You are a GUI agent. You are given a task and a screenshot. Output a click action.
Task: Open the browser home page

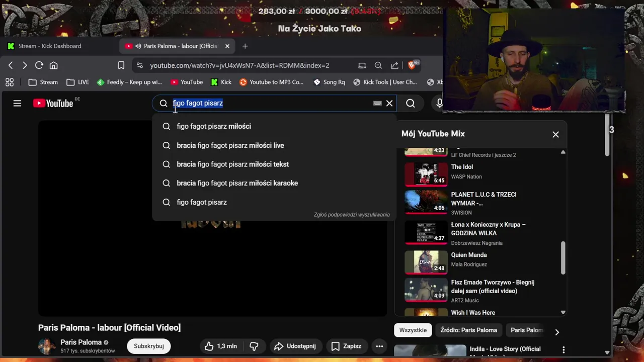pos(54,65)
